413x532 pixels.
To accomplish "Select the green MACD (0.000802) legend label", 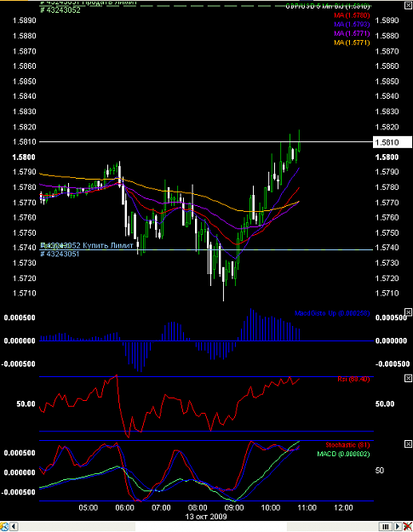I will [343, 454].
